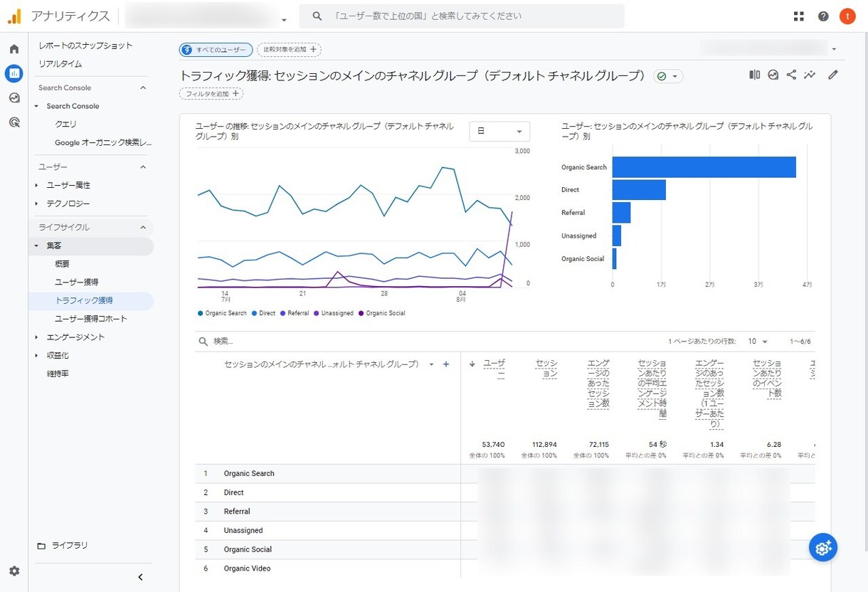Open the date range dropdown arrow
Viewport: 868px width, 592px height.
(834, 49)
